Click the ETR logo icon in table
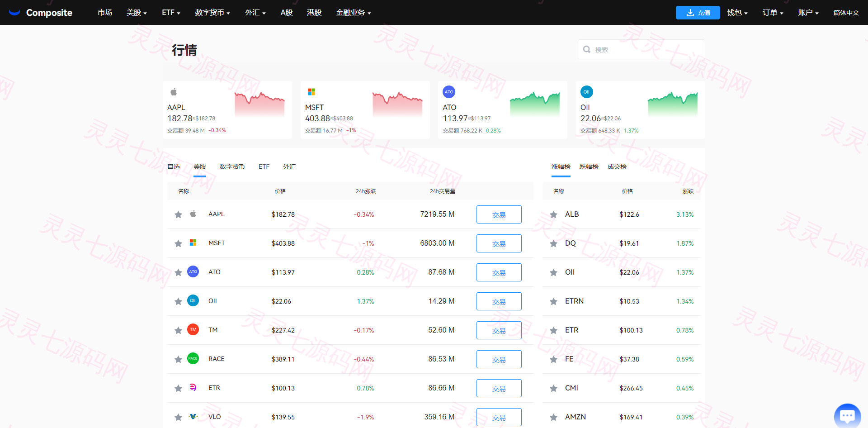 coord(193,387)
